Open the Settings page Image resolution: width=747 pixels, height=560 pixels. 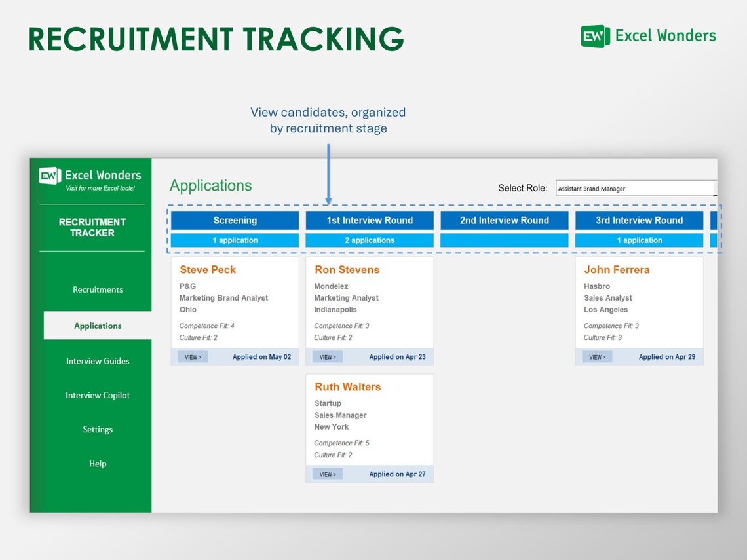tap(97, 429)
